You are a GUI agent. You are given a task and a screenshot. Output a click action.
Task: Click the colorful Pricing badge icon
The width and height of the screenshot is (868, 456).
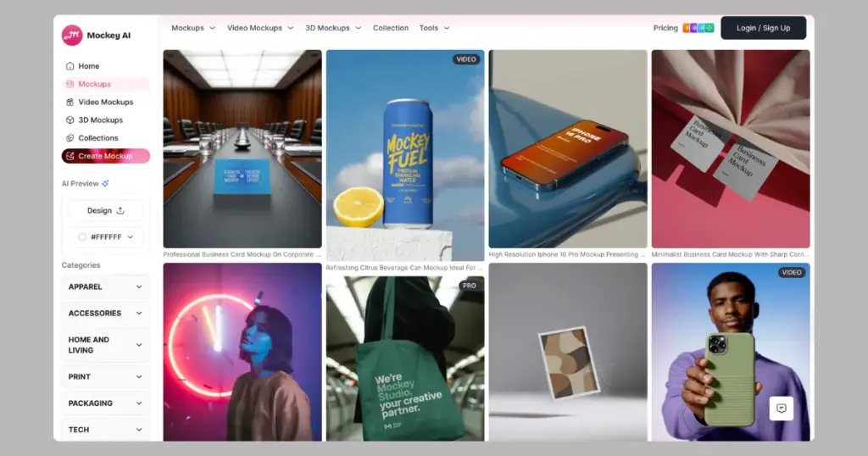coord(698,28)
